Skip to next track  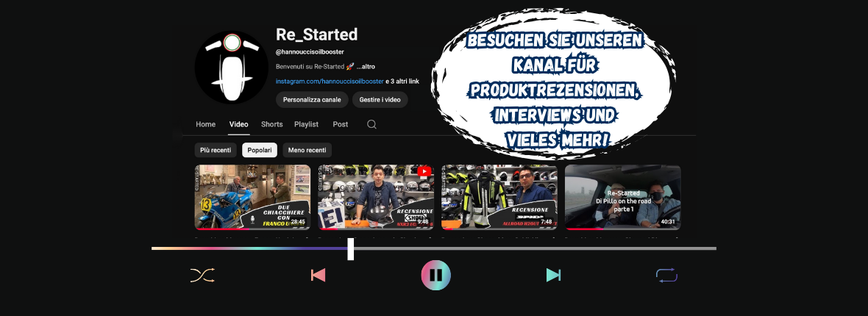click(x=553, y=276)
